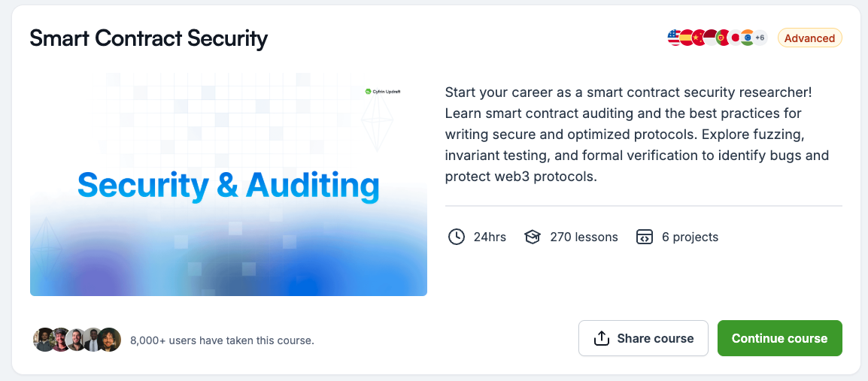
Task: Click the Portugal flag icon
Action: click(x=722, y=38)
